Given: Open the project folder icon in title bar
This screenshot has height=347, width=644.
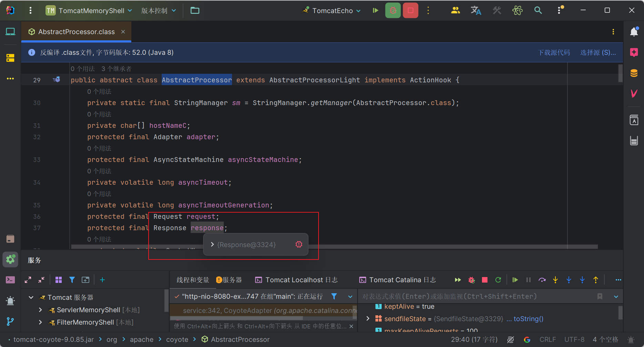Looking at the screenshot, I should coord(195,10).
